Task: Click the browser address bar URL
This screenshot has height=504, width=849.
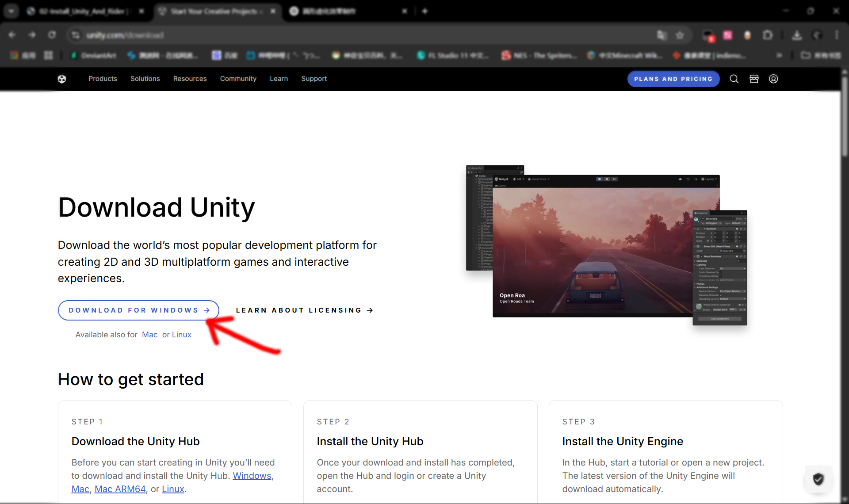Action: (x=125, y=35)
